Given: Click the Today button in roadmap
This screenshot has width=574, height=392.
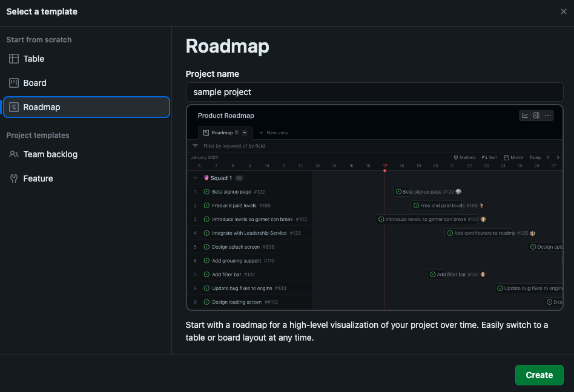Looking at the screenshot, I should 535,157.
